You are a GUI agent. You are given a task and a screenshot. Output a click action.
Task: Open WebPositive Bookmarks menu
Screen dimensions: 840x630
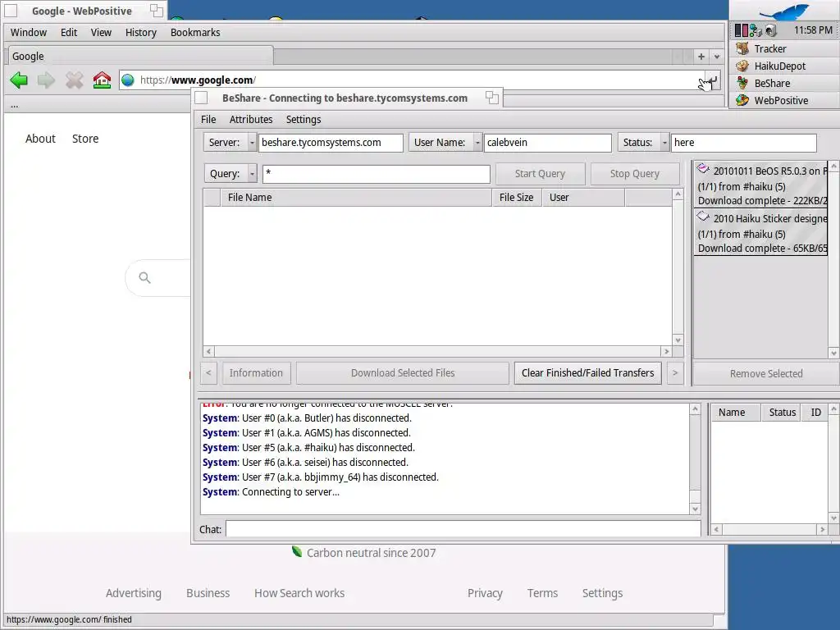[195, 33]
